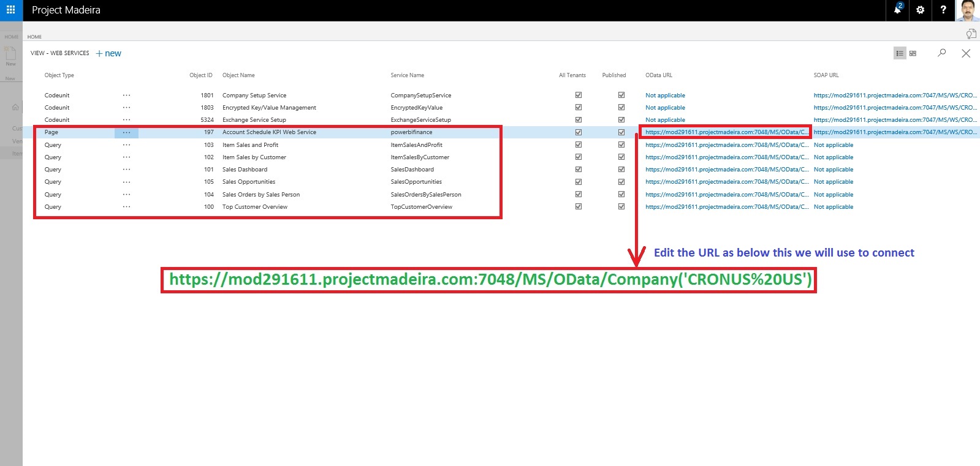The width and height of the screenshot is (980, 466).
Task: Close the Web Services view
Action: [966, 53]
